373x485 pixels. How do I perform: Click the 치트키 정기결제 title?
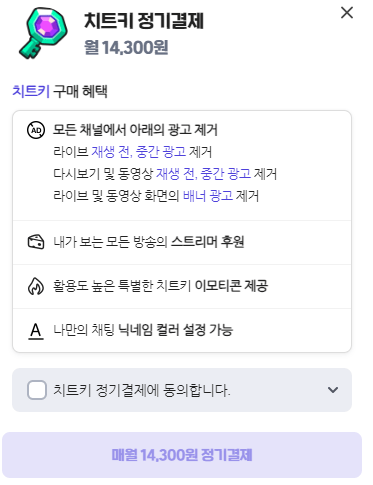pyautogui.click(x=144, y=21)
